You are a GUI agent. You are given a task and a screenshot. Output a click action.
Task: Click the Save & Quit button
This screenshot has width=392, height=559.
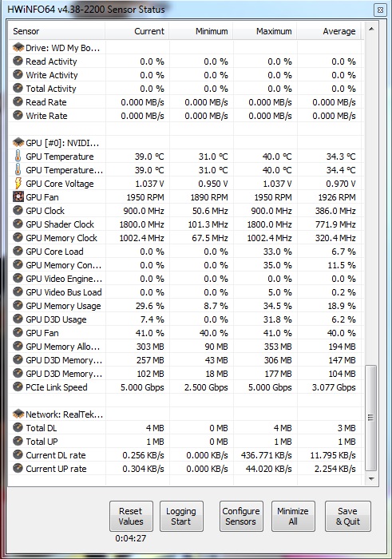348,516
